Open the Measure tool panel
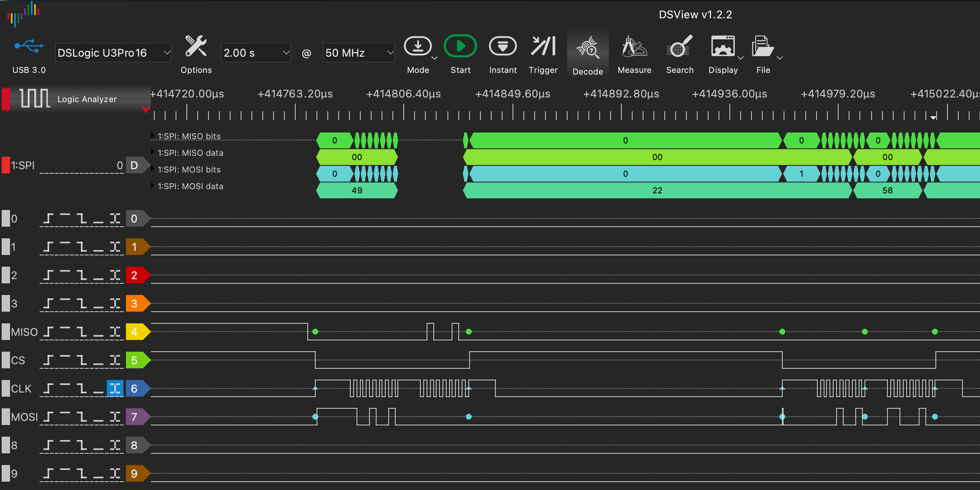 [x=634, y=47]
